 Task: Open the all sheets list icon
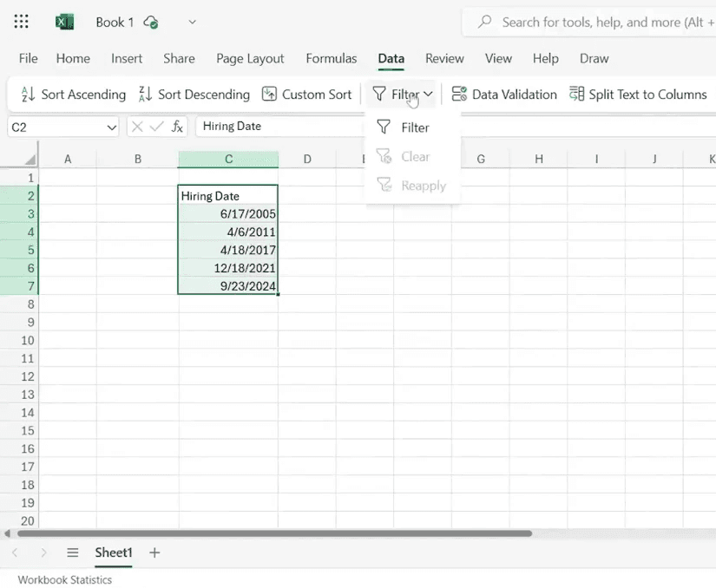(73, 552)
